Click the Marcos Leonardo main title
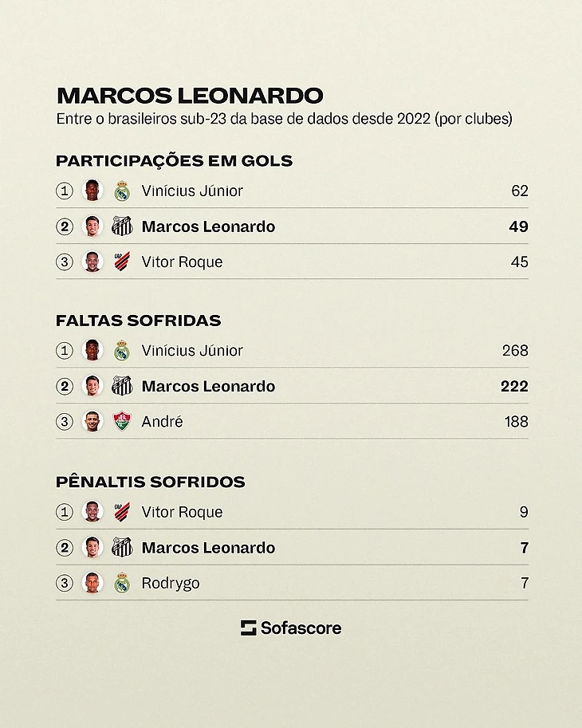The image size is (582, 728). (190, 95)
